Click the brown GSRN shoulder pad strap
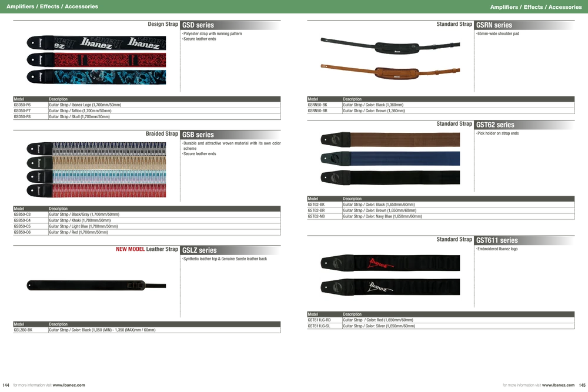The width and height of the screenshot is (588, 392). 390,72
